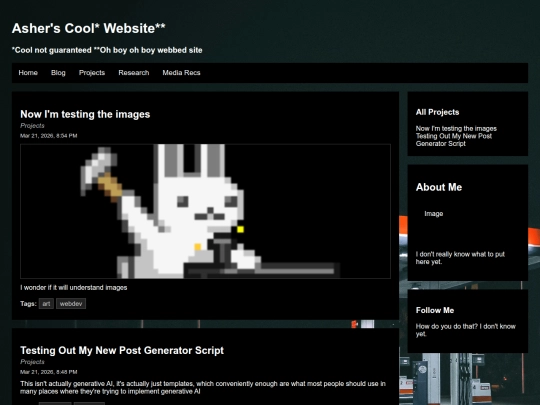Navigate to the Research page
540x405 pixels.
[x=134, y=73]
